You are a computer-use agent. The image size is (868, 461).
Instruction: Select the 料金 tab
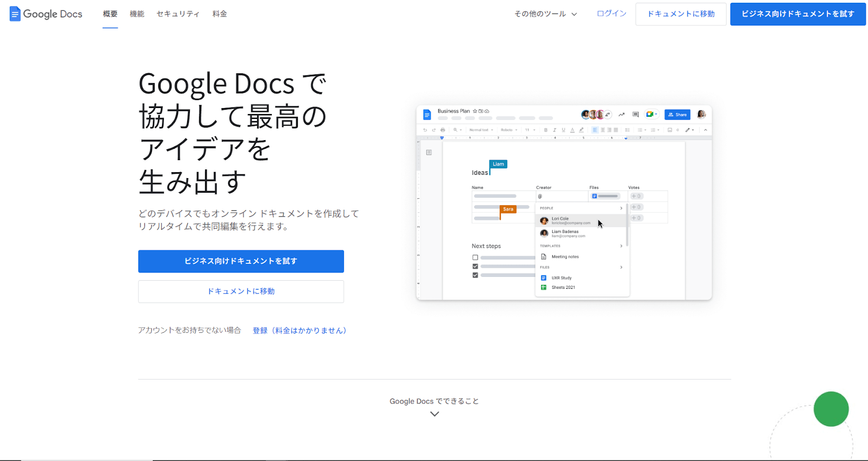point(220,14)
